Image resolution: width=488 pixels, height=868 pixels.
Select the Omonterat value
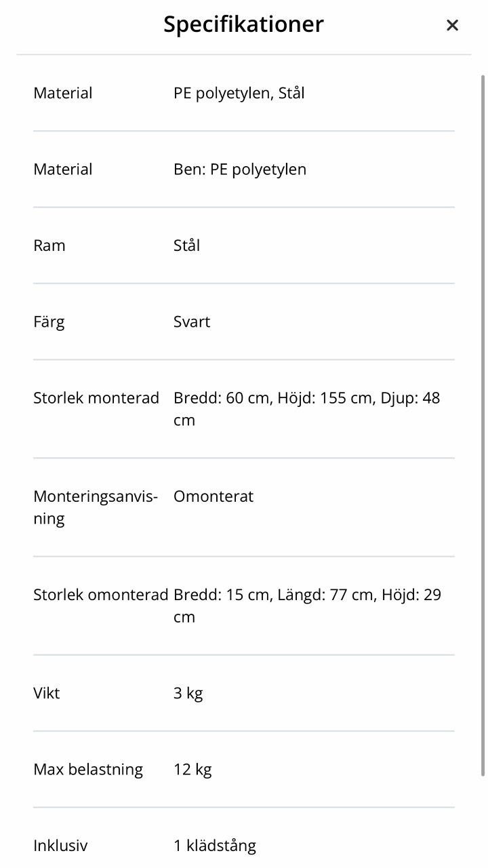coord(213,496)
